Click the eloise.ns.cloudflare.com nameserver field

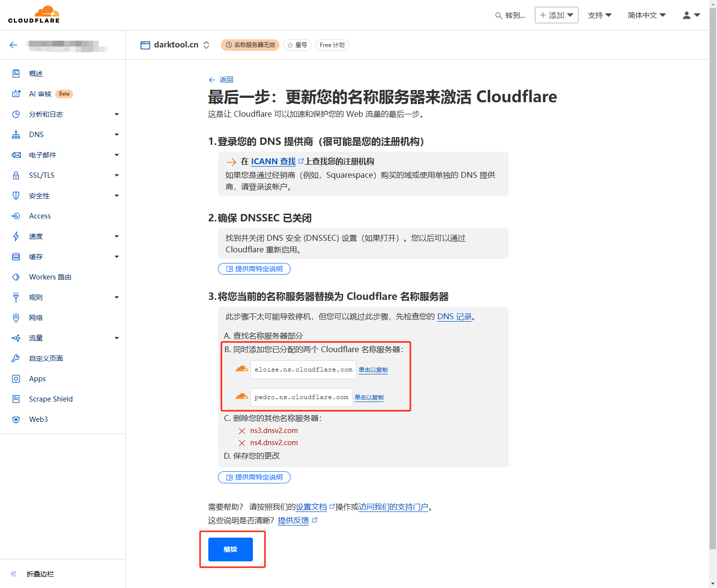coord(303,370)
